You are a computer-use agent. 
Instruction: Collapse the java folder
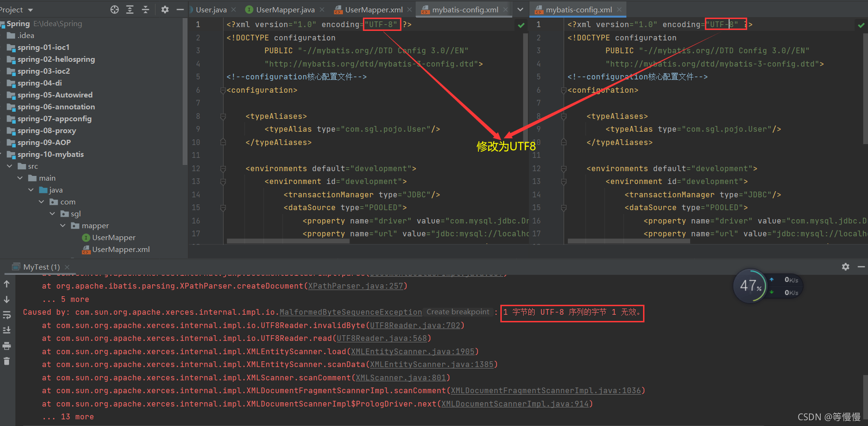(31, 190)
